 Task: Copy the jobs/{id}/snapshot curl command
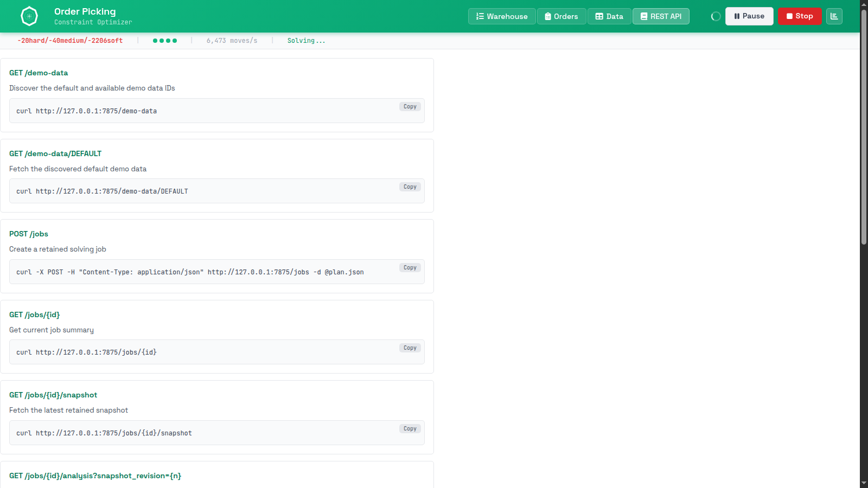(x=410, y=429)
